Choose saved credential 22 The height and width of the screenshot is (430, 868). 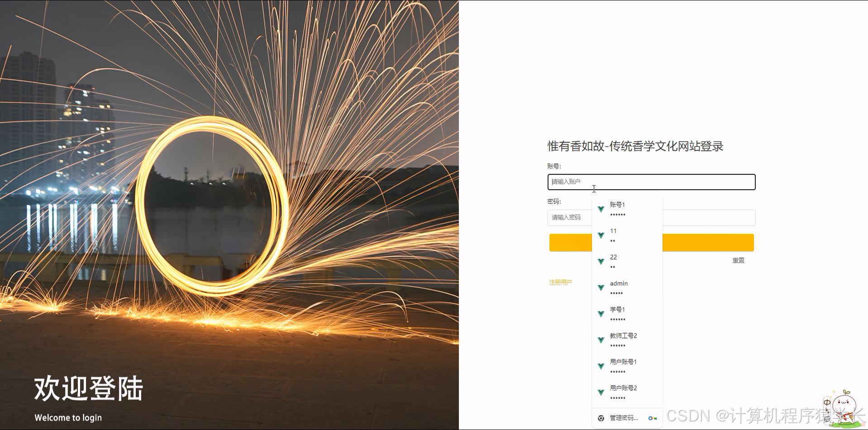(x=627, y=262)
